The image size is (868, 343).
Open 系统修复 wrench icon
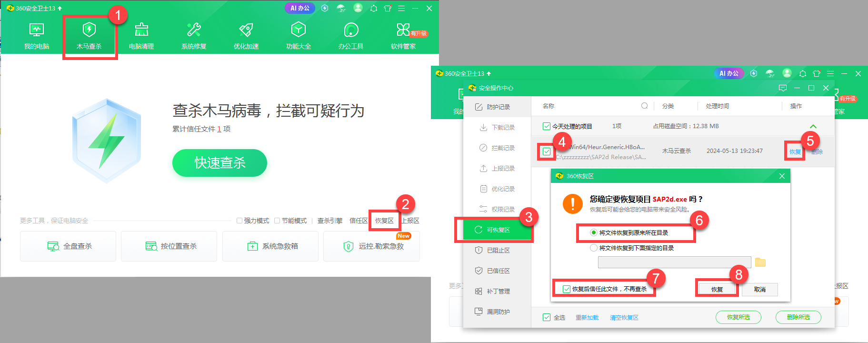[194, 30]
